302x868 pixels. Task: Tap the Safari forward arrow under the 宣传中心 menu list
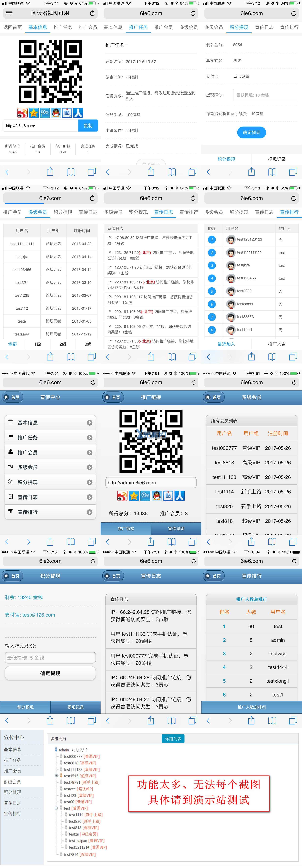tap(29, 542)
